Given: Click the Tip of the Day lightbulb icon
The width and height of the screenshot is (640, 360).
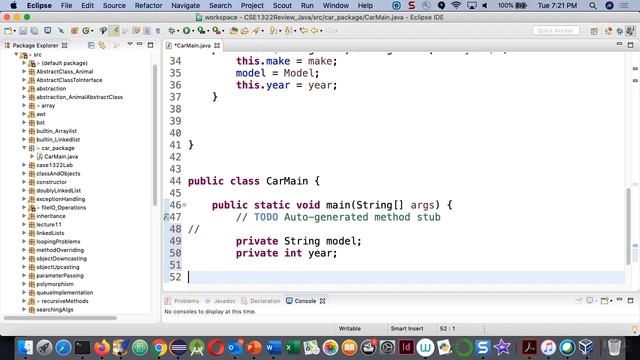Looking at the screenshot, I should pyautogui.click(x=634, y=329).
